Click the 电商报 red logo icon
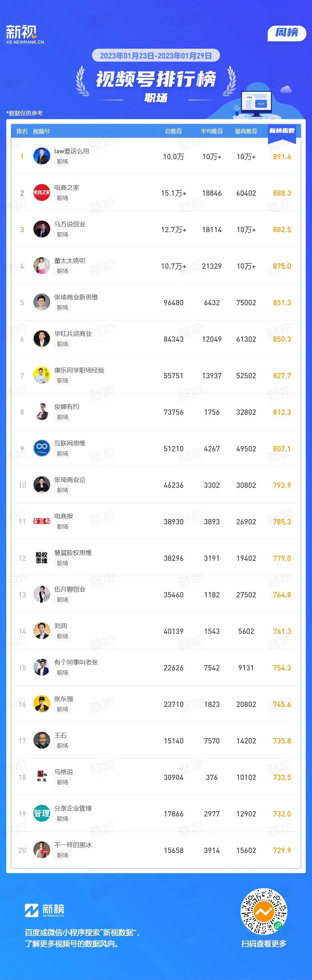The image size is (312, 980). 42,521
